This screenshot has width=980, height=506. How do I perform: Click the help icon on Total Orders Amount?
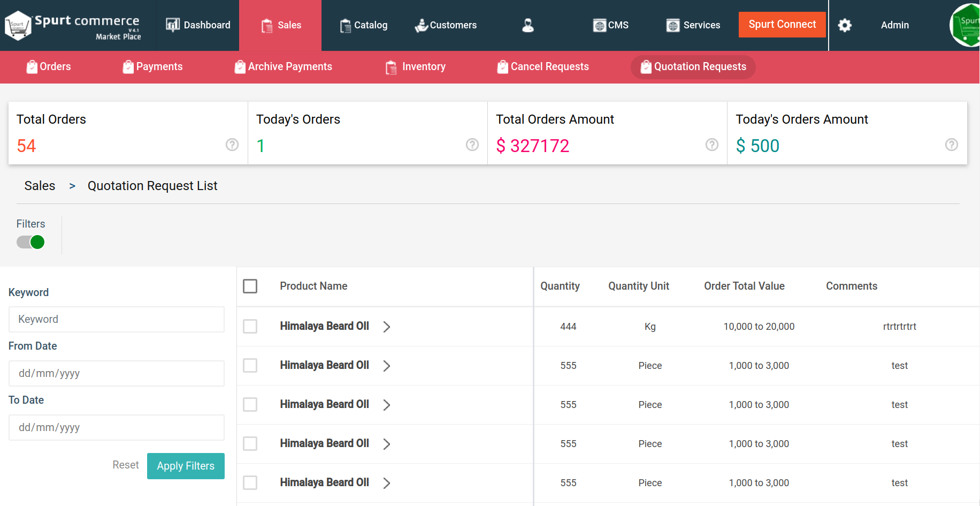712,145
